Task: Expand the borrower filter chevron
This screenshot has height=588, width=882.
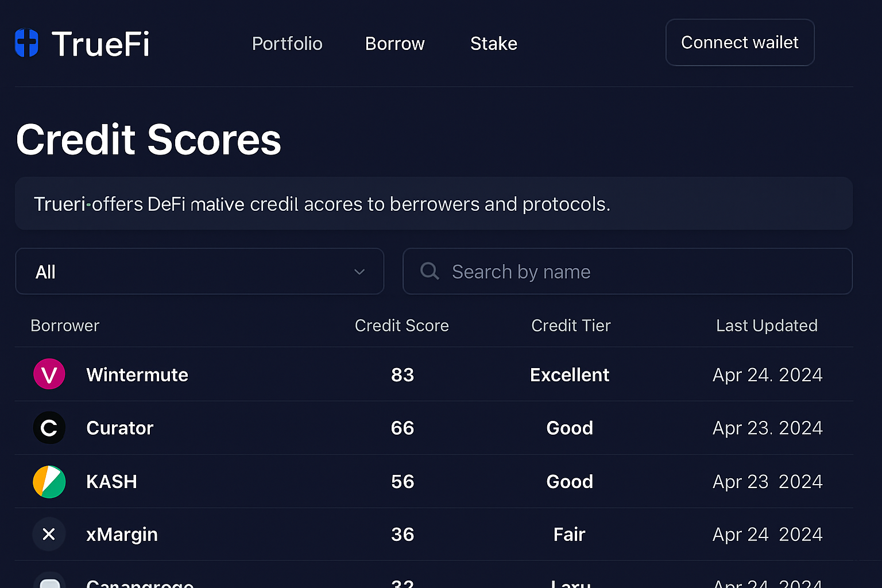Action: click(x=359, y=272)
